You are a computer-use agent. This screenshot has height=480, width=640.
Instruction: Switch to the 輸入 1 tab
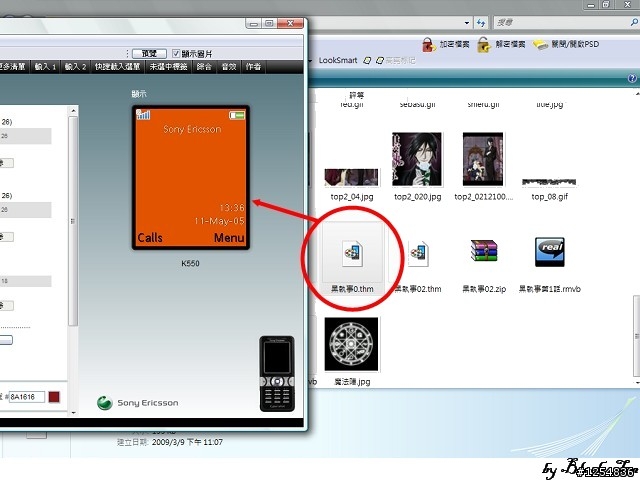pyautogui.click(x=45, y=67)
